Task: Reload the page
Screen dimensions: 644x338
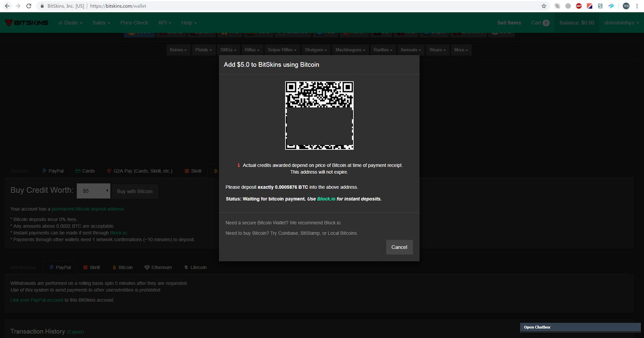Action: click(x=30, y=6)
